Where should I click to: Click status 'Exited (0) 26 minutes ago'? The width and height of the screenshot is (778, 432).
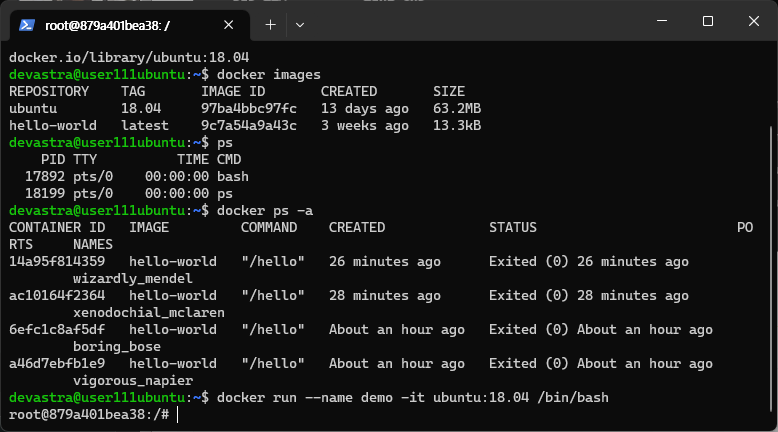(589, 261)
